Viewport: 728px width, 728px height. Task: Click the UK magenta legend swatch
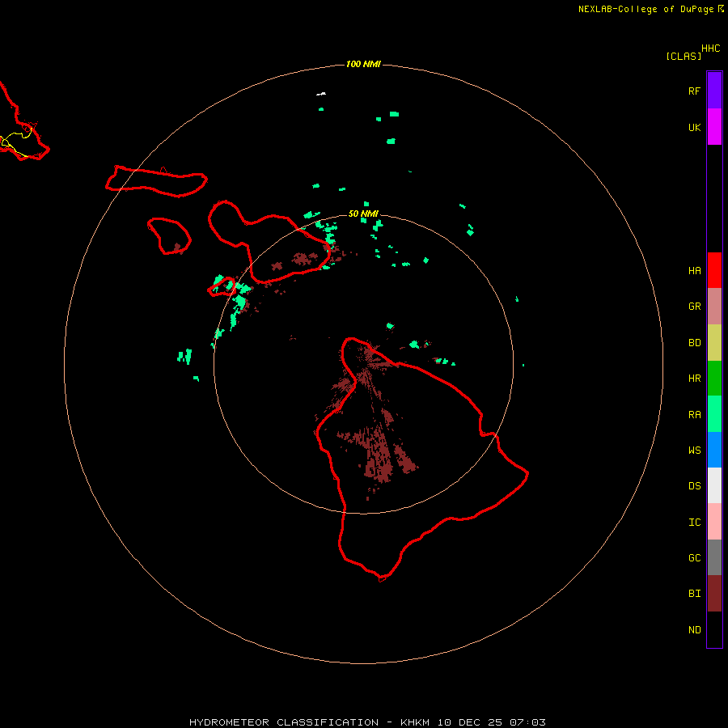tap(714, 127)
